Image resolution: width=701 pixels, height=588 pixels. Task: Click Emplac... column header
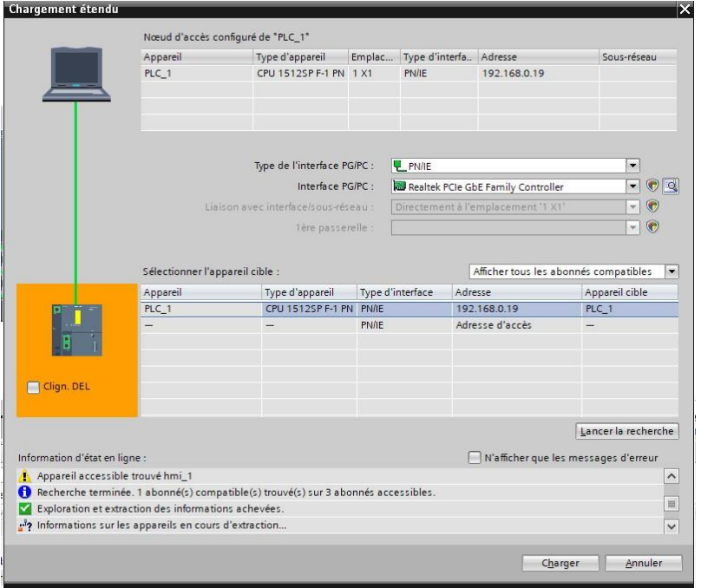(374, 57)
